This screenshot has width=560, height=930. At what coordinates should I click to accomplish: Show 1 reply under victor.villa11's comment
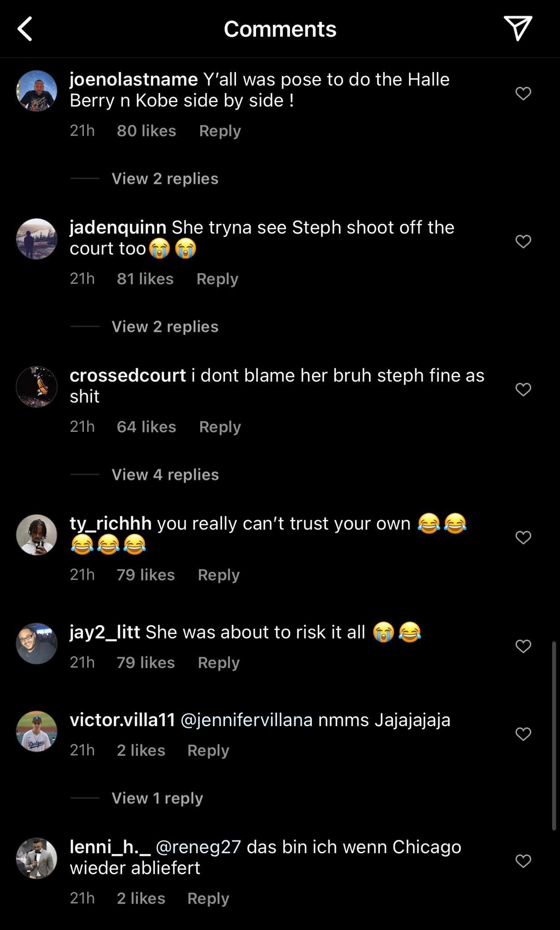(x=157, y=798)
